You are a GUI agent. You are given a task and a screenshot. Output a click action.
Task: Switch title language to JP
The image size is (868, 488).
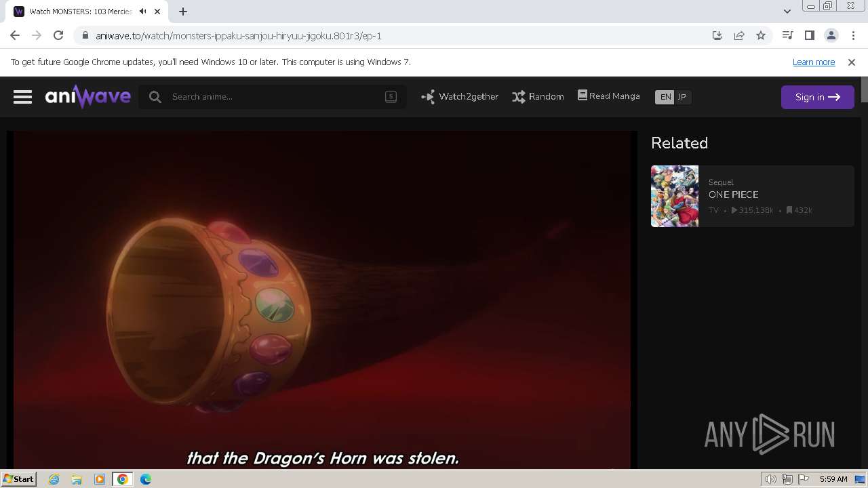point(682,97)
